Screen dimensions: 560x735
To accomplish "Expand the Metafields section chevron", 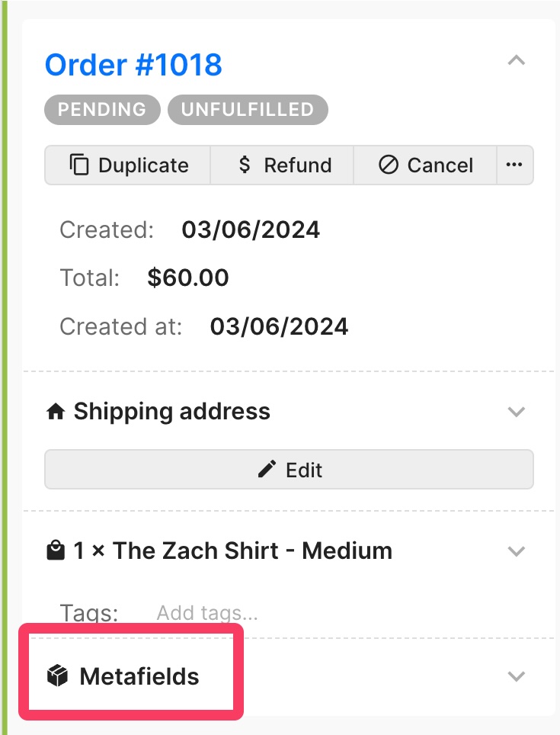I will click(x=516, y=676).
